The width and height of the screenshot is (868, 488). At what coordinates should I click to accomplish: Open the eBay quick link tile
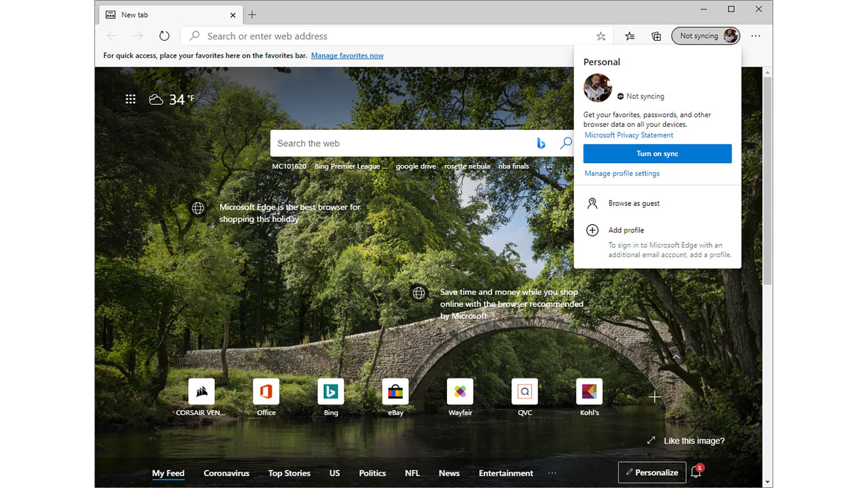[x=395, y=392]
